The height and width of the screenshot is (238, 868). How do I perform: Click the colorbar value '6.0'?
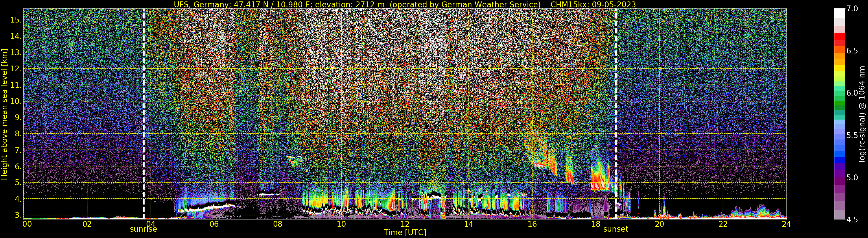click(852, 93)
